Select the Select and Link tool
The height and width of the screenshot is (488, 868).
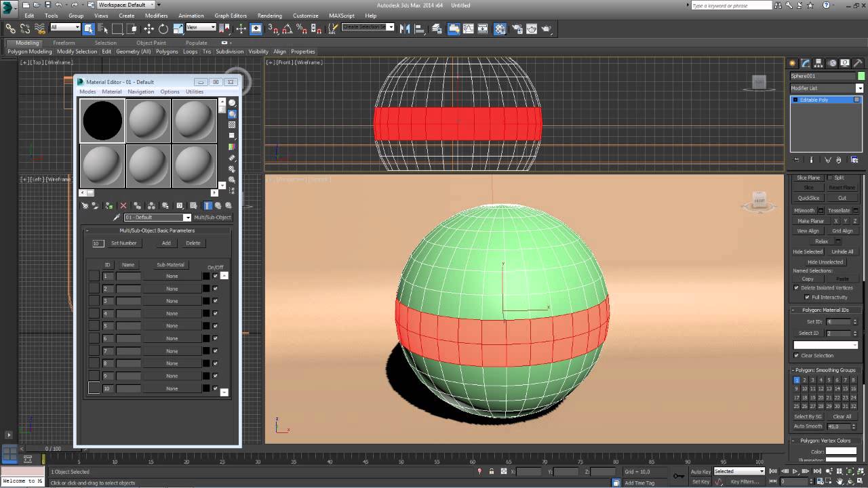(10, 28)
